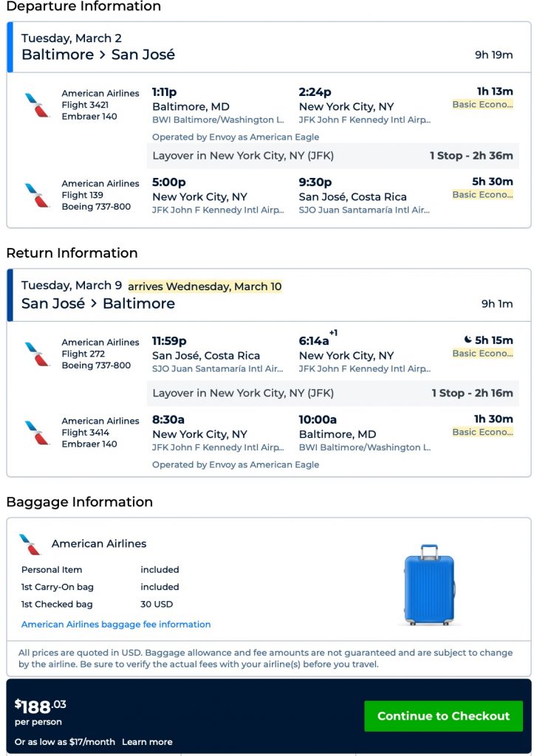Open American Airlines baggage fee information link
This screenshot has height=756, width=534.
coord(116,625)
